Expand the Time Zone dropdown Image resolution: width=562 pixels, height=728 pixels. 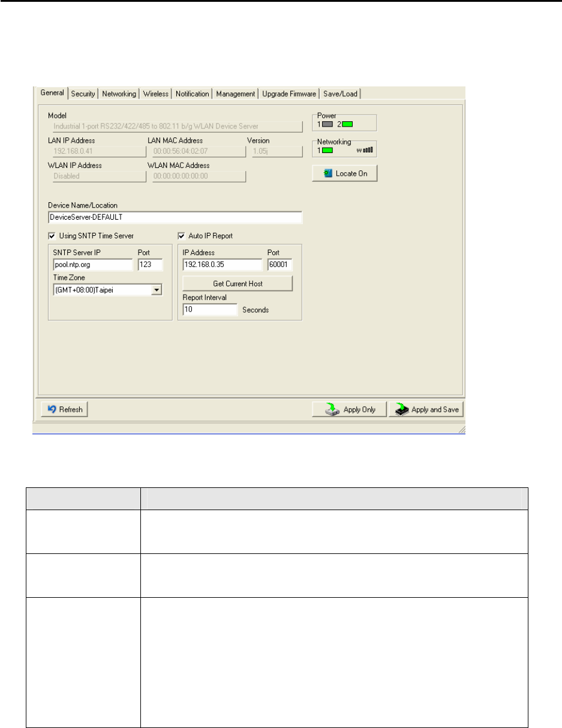(x=157, y=290)
